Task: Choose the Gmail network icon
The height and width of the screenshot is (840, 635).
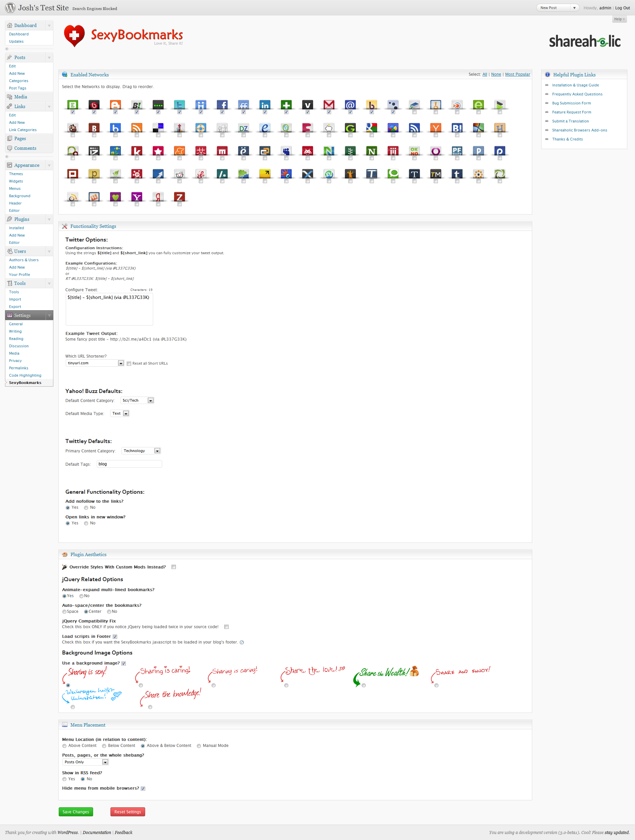Action: click(329, 105)
